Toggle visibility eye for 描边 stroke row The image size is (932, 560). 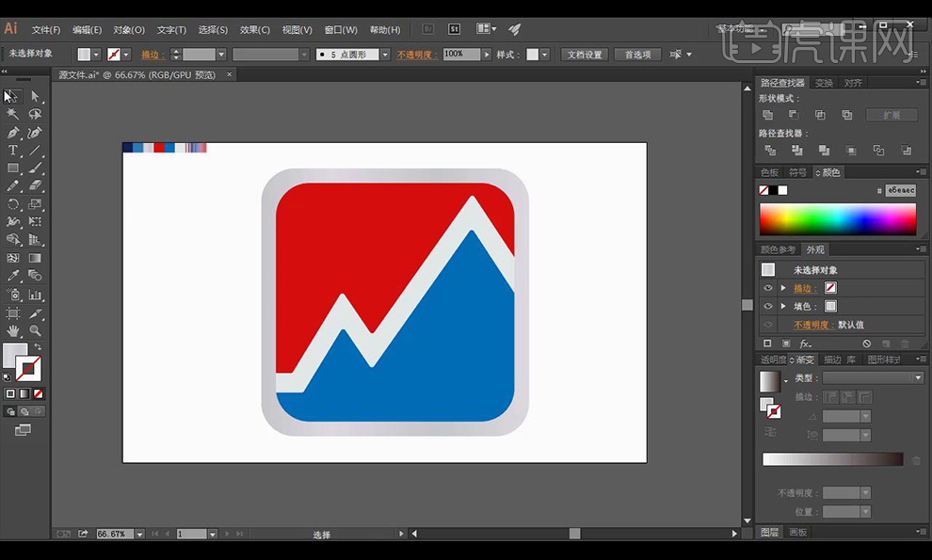tap(768, 288)
